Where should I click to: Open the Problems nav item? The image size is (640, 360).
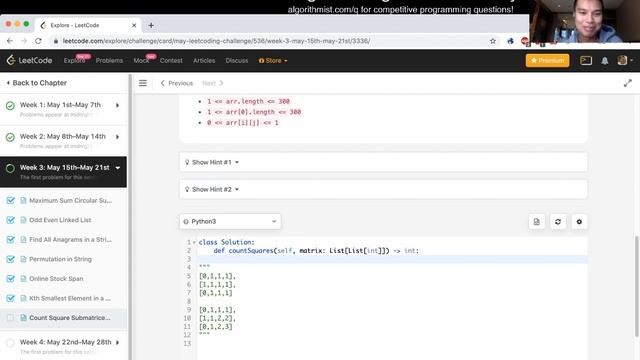coord(109,60)
